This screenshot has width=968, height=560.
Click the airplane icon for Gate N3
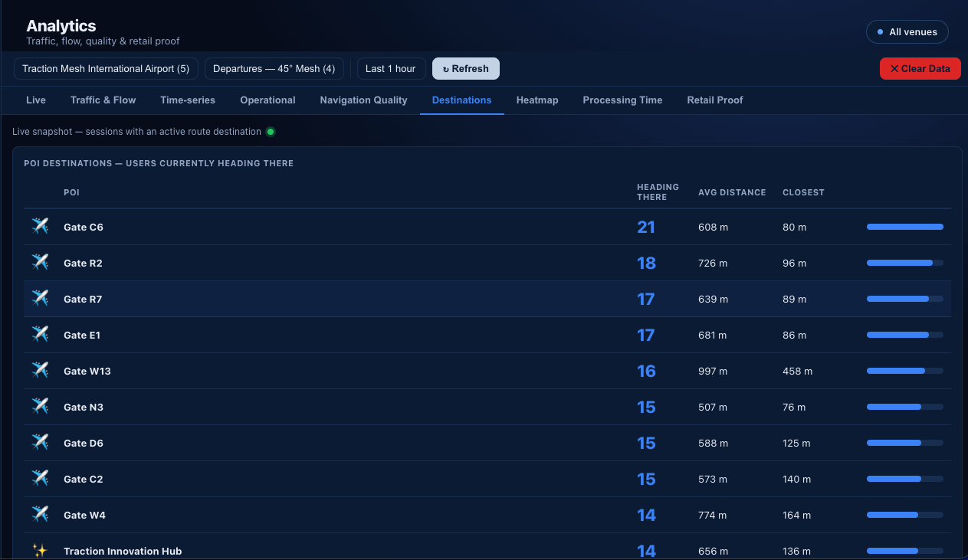coord(40,407)
